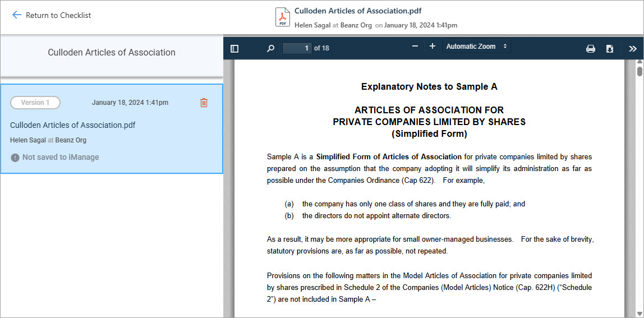644x318 pixels.
Task: Click the Culloden Articles of Association panel heading
Action: coord(112,53)
